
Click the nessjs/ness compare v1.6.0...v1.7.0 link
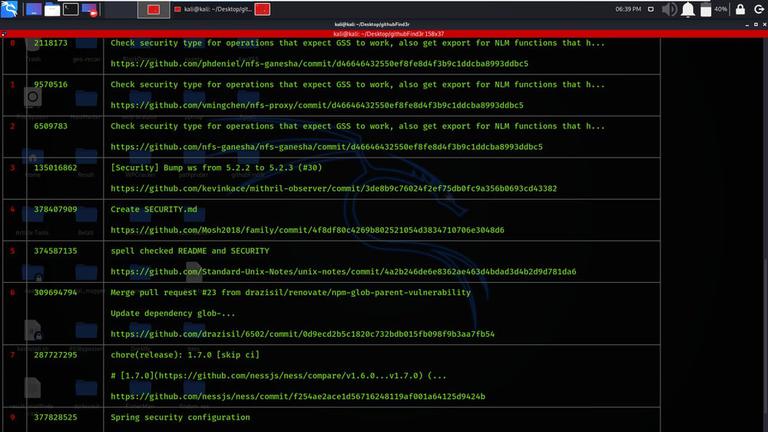[x=288, y=376]
